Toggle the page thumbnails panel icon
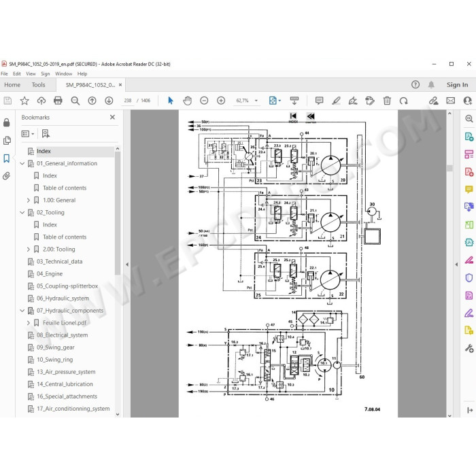This screenshot has height=476, width=476. 6,140
